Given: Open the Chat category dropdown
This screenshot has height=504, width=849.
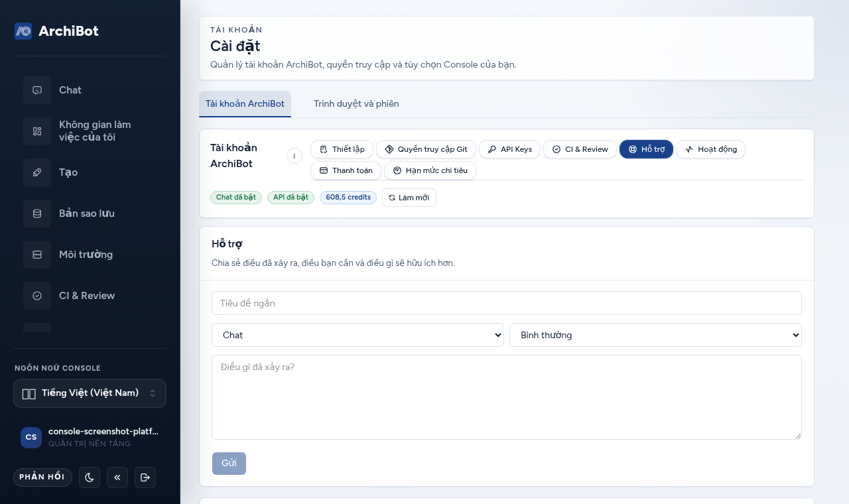Looking at the screenshot, I should (358, 335).
